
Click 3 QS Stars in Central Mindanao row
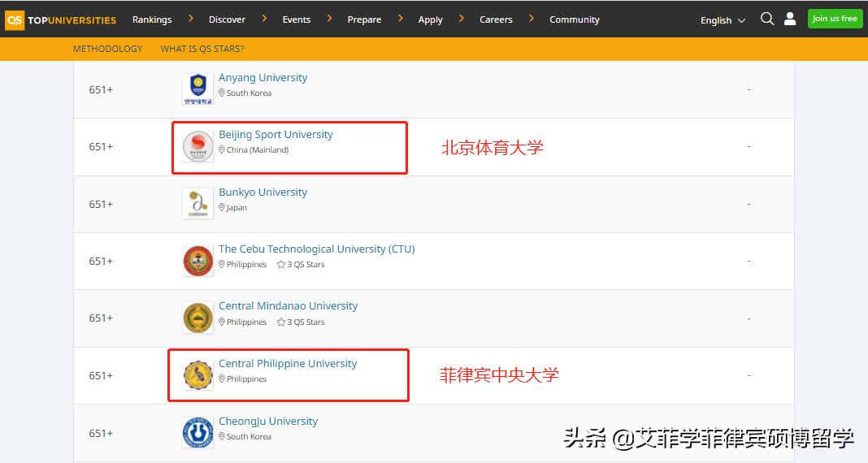pyautogui.click(x=306, y=322)
